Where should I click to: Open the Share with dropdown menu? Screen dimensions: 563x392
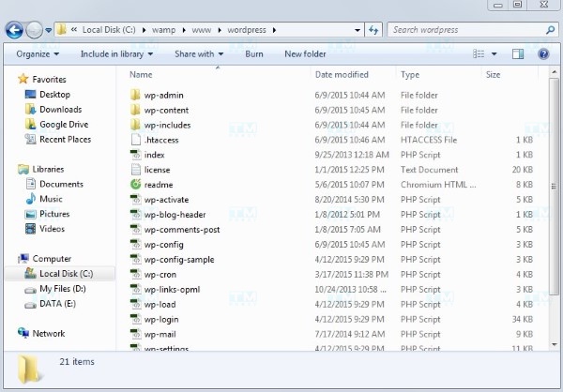coord(198,54)
